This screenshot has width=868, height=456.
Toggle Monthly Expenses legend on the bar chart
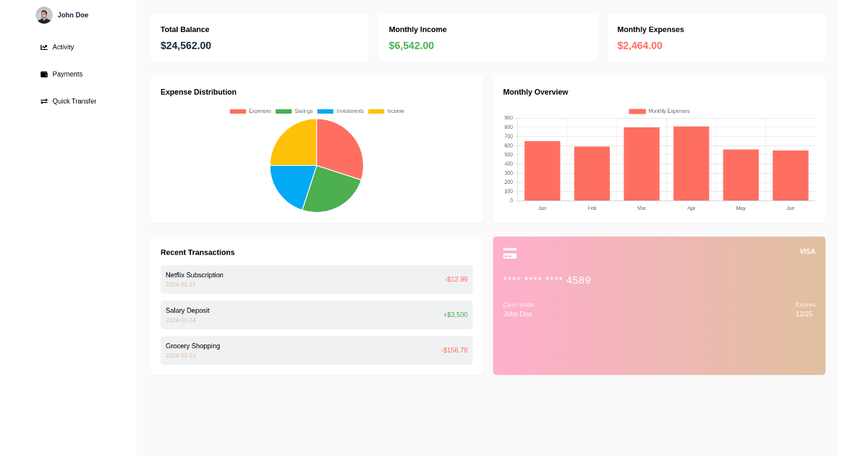click(636, 111)
